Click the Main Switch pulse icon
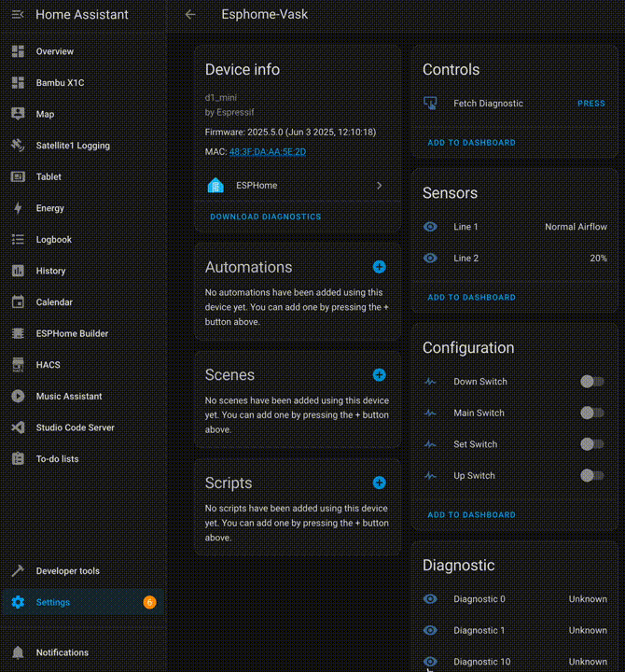Viewport: 625px width, 672px height. tap(430, 413)
